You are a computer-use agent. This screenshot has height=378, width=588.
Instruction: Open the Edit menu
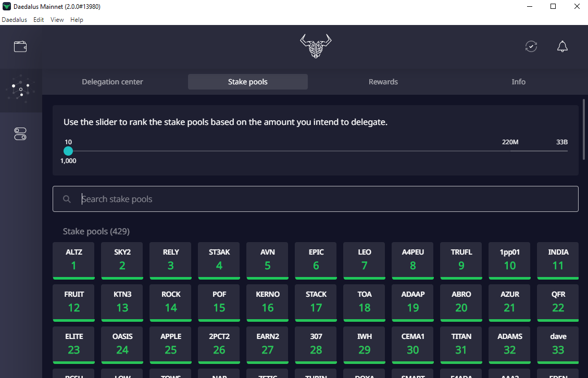click(39, 19)
